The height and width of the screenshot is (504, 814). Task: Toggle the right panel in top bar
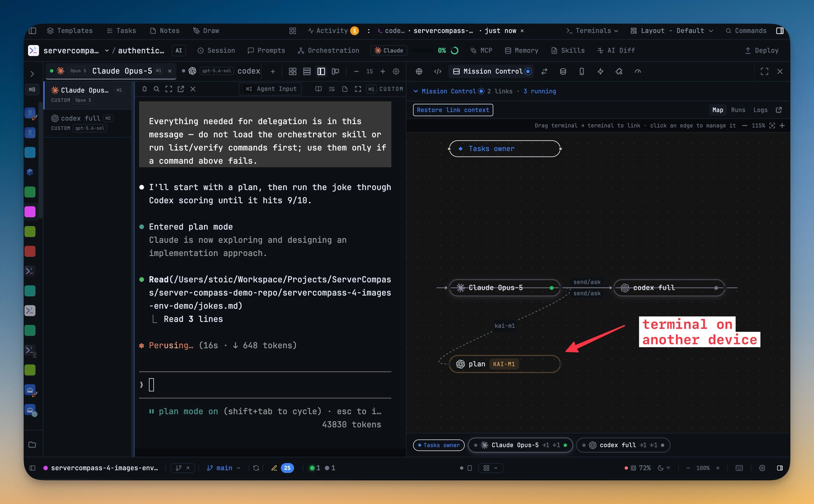click(x=780, y=31)
